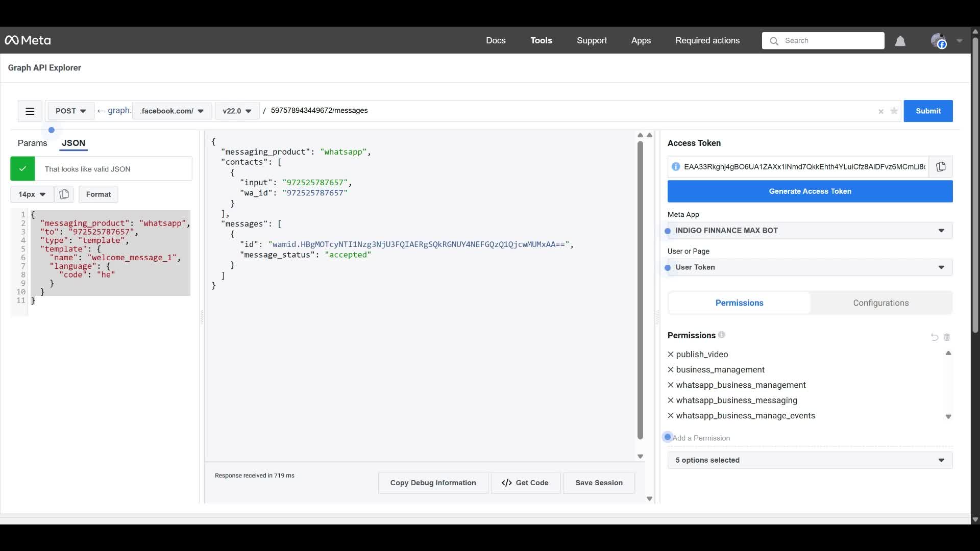Copy the JSON body with the clipboard icon
980x551 pixels.
point(64,194)
